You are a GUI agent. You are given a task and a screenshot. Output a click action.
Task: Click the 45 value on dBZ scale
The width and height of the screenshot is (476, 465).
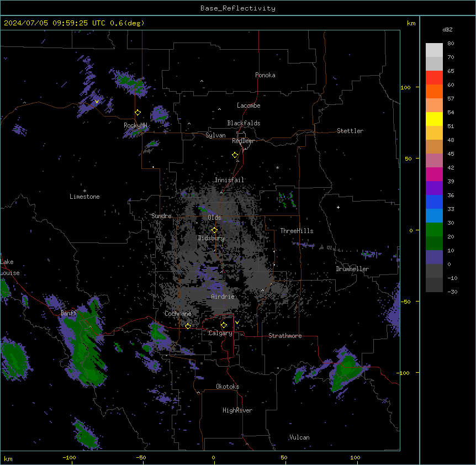451,154
